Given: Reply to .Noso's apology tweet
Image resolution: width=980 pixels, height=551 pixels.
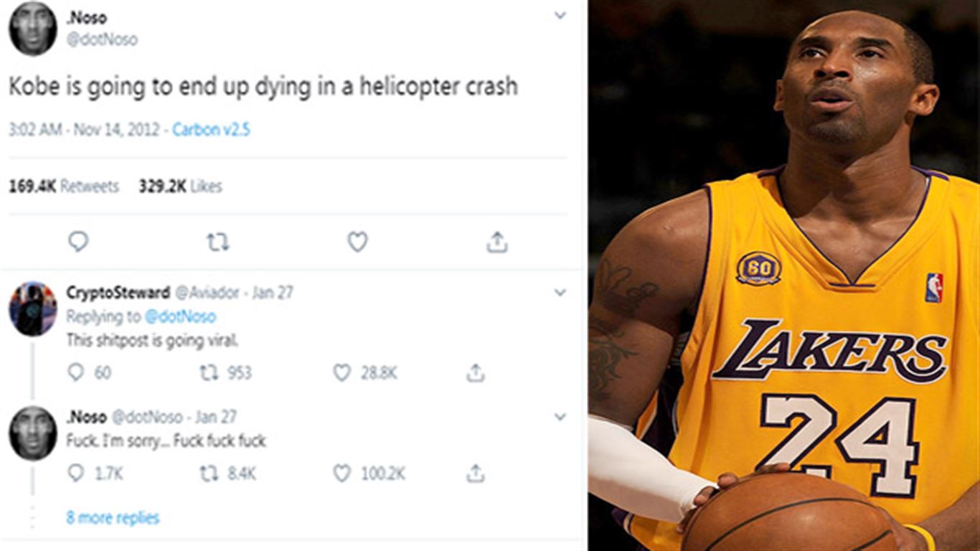Looking at the screenshot, I should coord(76,474).
